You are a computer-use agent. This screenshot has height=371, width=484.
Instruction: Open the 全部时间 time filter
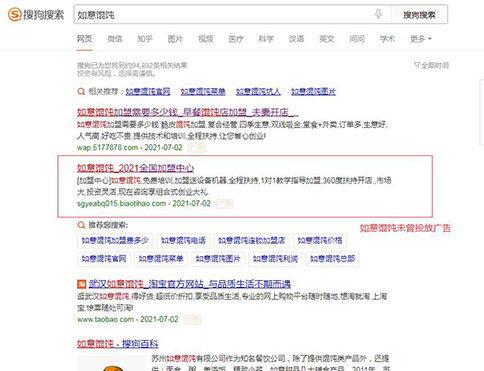tap(431, 65)
